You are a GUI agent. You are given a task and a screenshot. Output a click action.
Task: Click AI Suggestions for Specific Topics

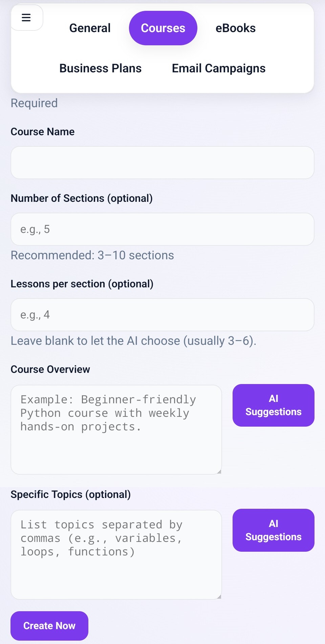pyautogui.click(x=273, y=530)
